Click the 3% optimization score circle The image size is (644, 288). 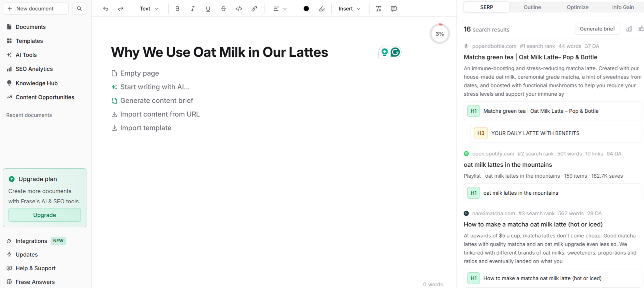tap(440, 34)
